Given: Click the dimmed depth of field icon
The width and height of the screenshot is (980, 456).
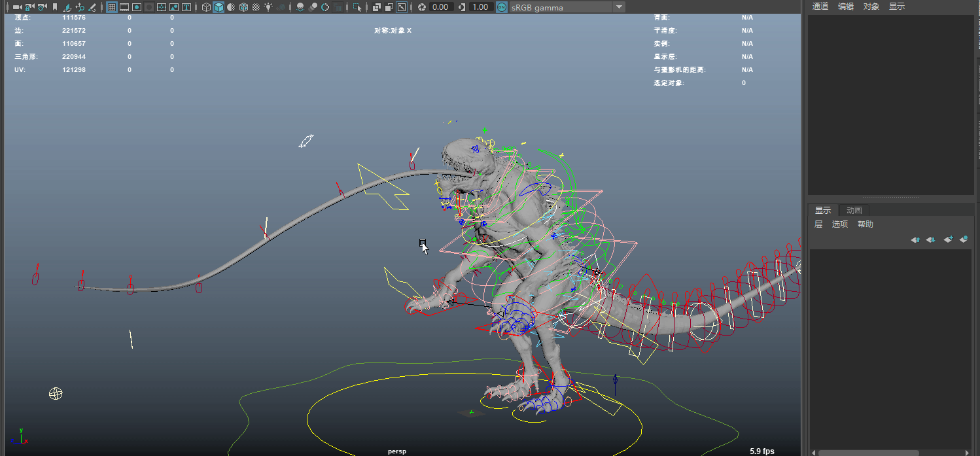Looking at the screenshot, I should tap(338, 7).
